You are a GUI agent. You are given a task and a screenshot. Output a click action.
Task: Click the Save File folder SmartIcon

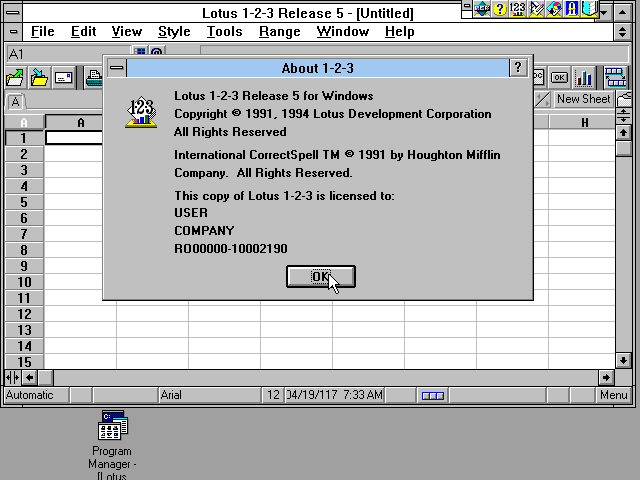pyautogui.click(x=40, y=78)
